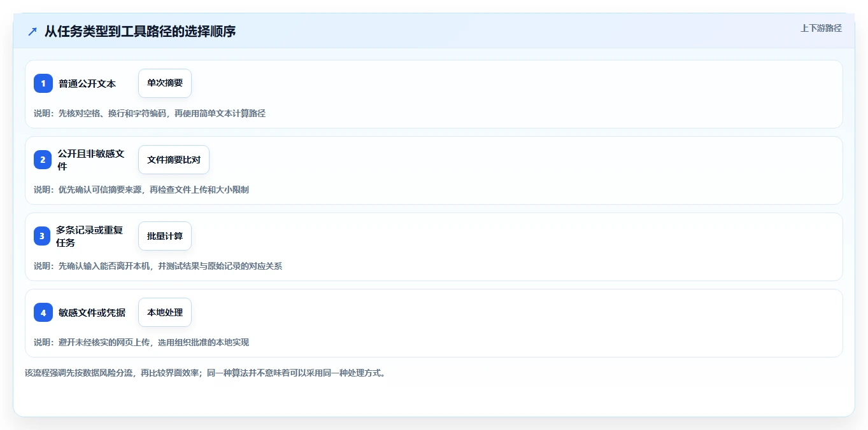This screenshot has height=430, width=868.
Task: Click step number 1 badge for 普通公开文本
Action: (x=43, y=83)
